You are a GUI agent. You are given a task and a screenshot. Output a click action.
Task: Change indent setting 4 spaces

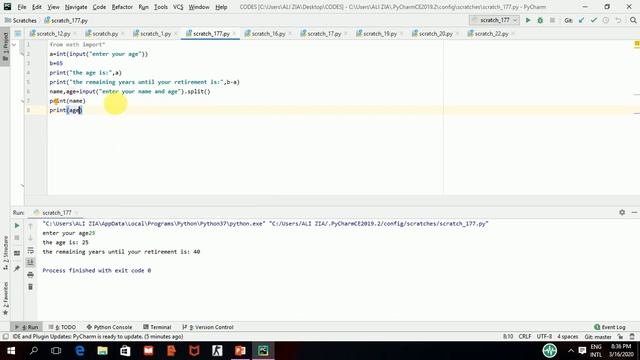click(x=568, y=337)
